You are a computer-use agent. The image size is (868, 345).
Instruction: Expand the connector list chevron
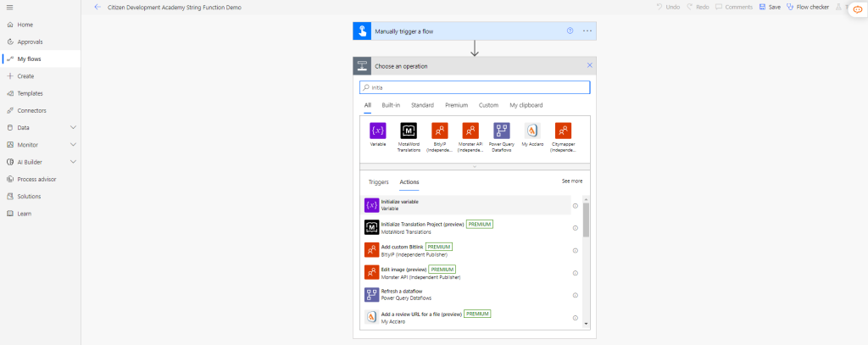(475, 166)
